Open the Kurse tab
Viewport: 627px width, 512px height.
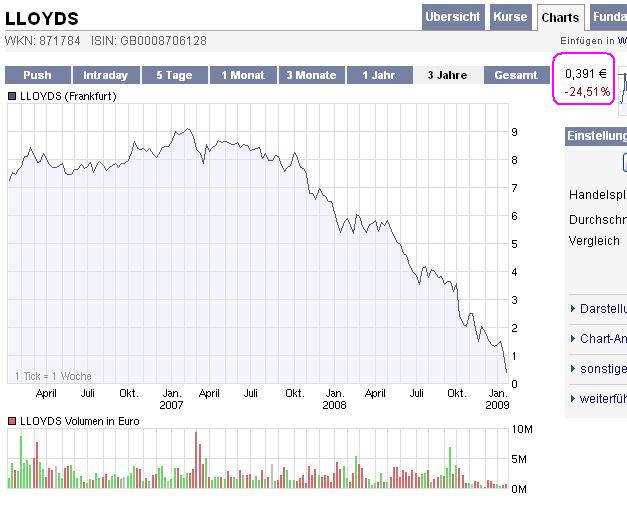pos(510,17)
